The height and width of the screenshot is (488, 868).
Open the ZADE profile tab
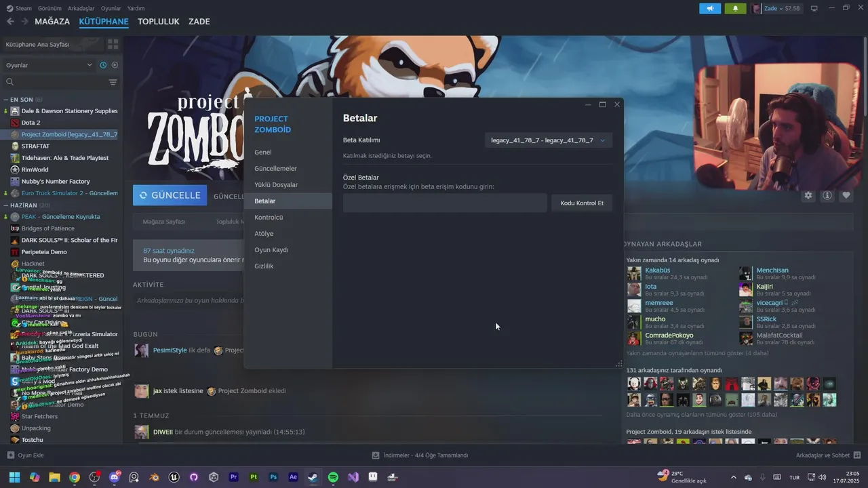pyautogui.click(x=199, y=22)
